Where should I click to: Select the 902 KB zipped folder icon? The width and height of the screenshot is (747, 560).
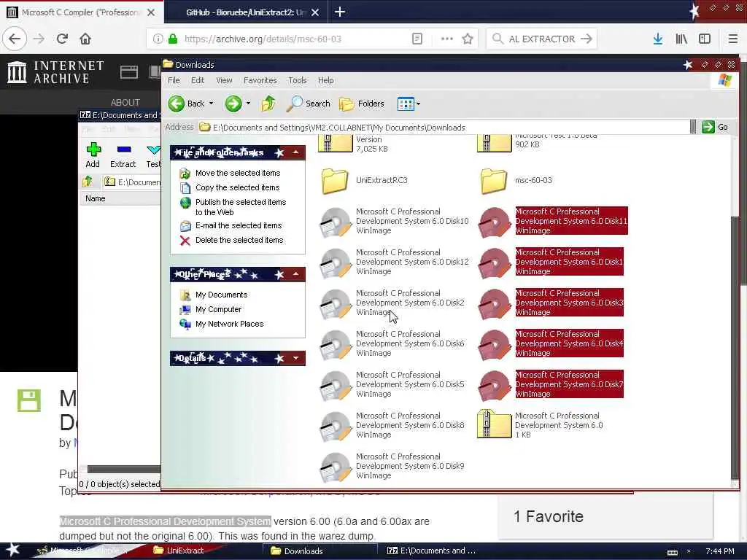[494, 144]
